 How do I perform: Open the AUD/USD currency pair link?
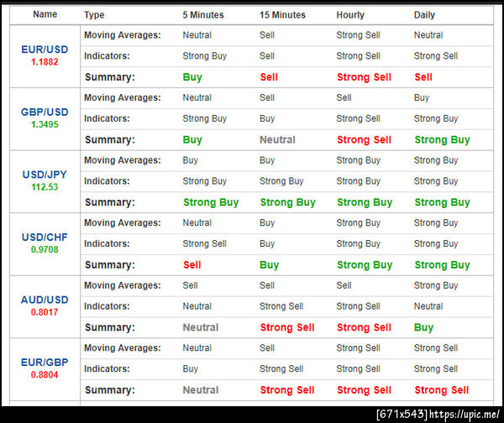[x=45, y=300]
